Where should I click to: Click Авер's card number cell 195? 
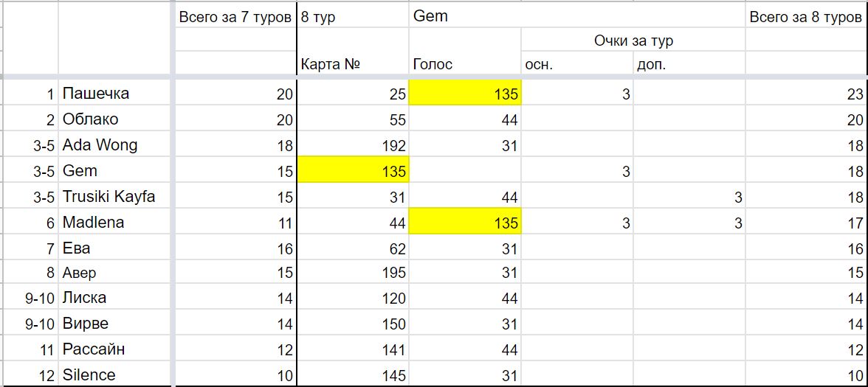pos(353,273)
